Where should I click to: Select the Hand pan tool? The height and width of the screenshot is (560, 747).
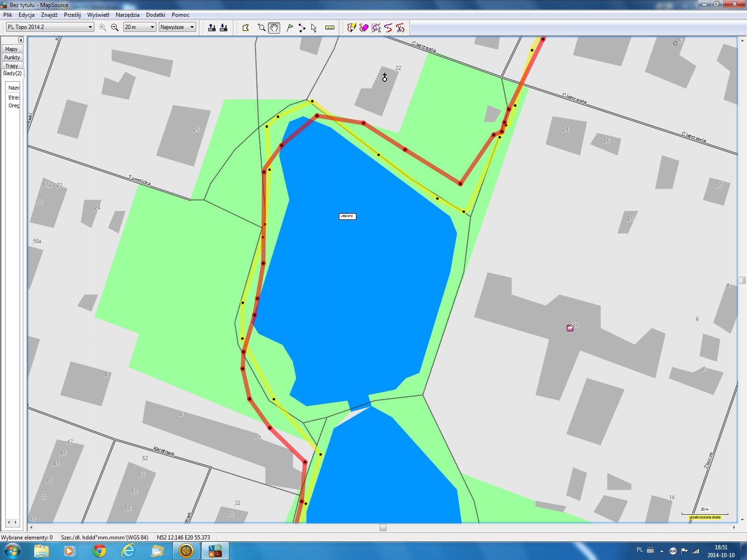point(274,28)
